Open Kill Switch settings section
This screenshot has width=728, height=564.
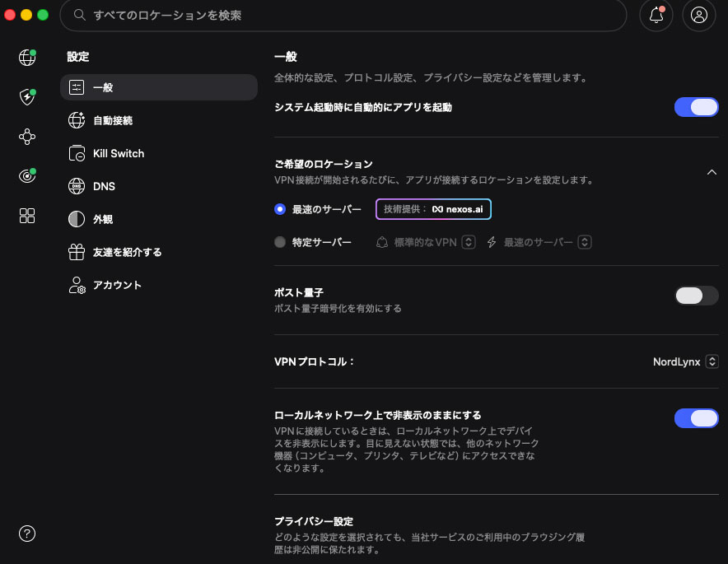[x=159, y=153]
